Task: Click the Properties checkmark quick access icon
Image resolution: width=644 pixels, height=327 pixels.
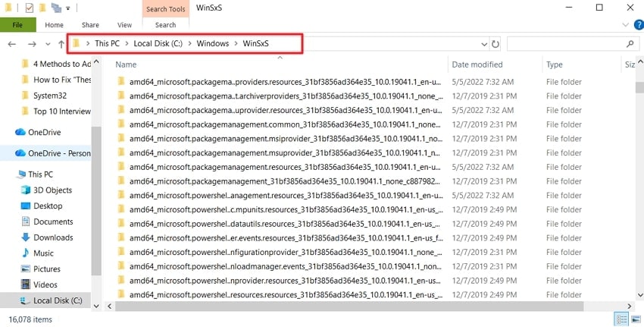Action: (x=29, y=8)
